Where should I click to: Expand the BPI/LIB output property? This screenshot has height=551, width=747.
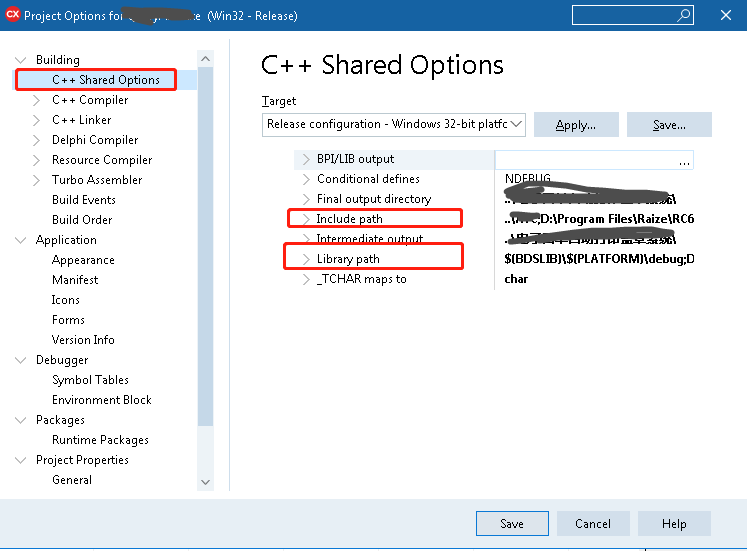click(x=306, y=159)
